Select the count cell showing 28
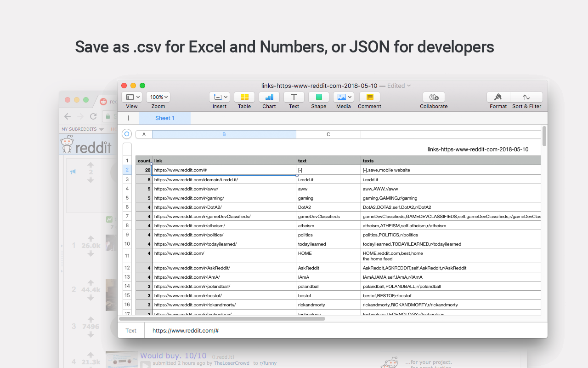The height and width of the screenshot is (368, 588). tap(144, 170)
